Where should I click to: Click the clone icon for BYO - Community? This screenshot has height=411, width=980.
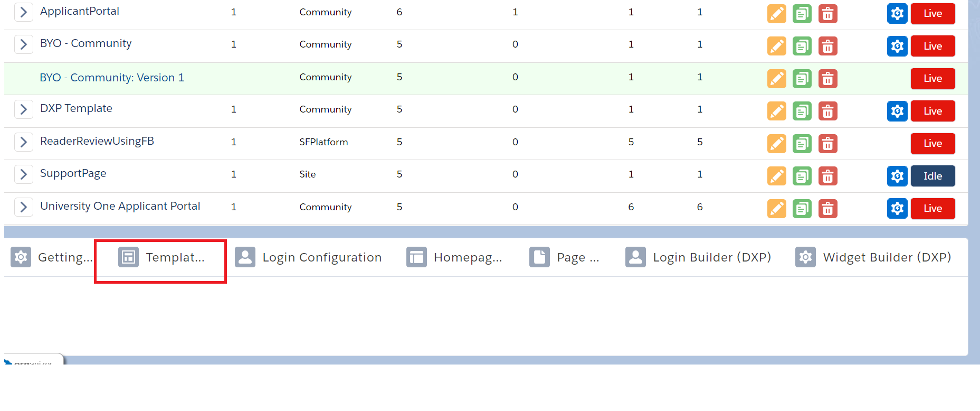coord(802,46)
